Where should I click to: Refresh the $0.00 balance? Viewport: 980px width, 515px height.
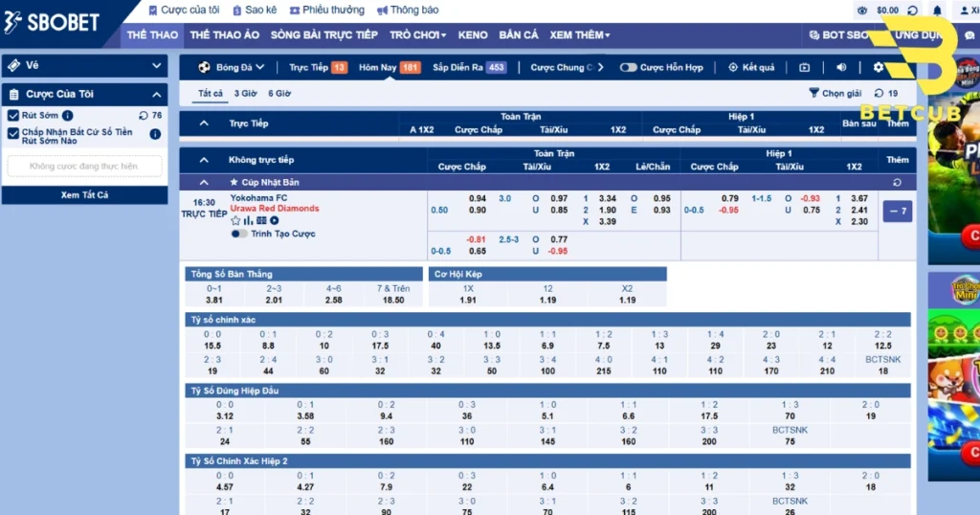pyautogui.click(x=912, y=10)
